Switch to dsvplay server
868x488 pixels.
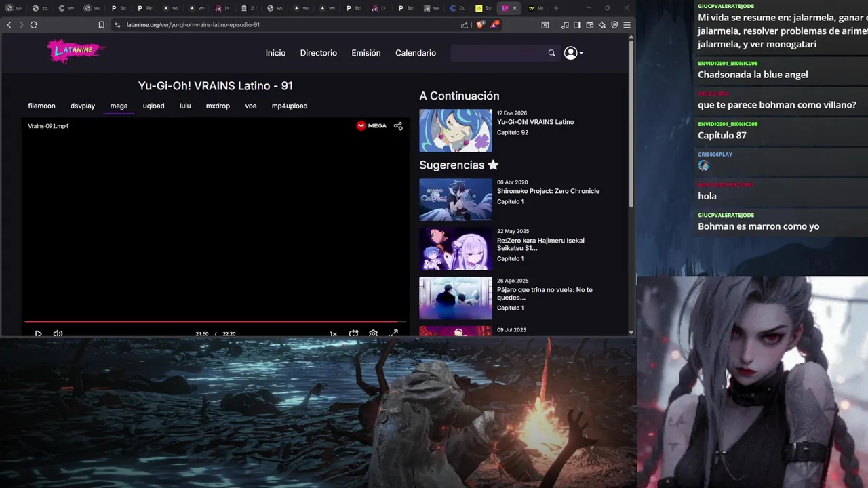click(x=83, y=106)
